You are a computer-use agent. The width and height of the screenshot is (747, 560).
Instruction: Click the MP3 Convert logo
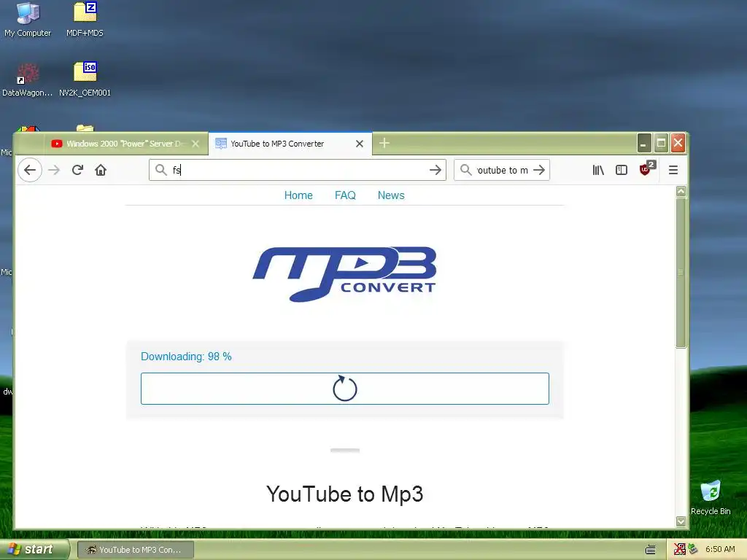[x=344, y=274]
